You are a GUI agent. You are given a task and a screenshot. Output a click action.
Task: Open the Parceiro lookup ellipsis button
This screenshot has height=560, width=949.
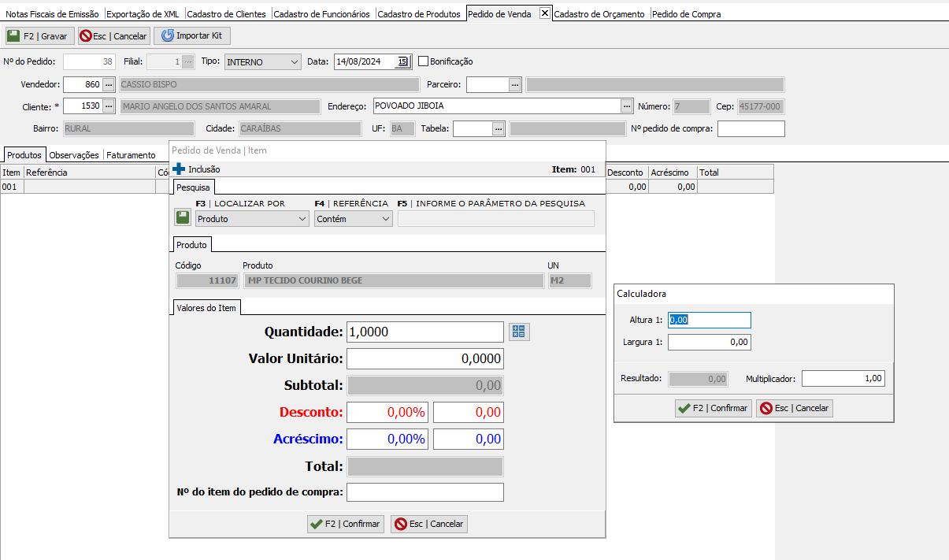[514, 84]
